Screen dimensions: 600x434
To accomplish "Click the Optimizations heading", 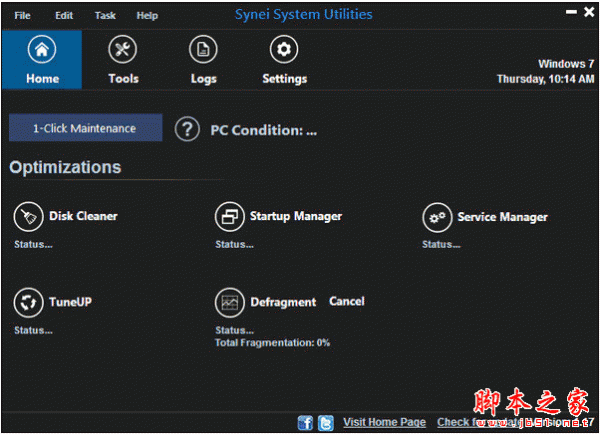I will 65,167.
